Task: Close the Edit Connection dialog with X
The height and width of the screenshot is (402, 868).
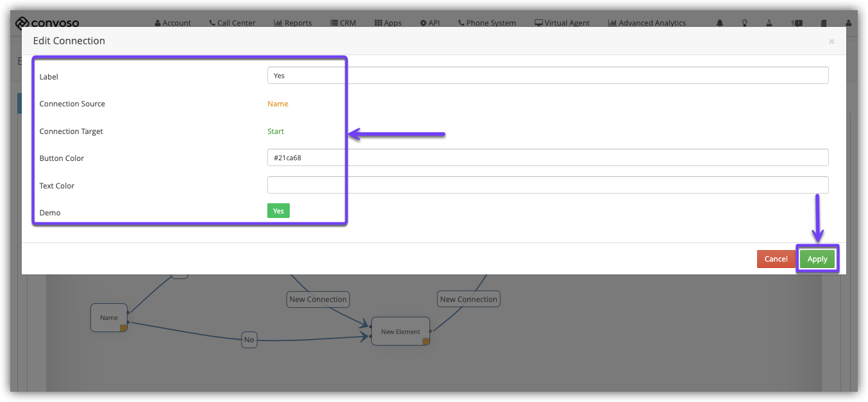Action: pos(831,42)
